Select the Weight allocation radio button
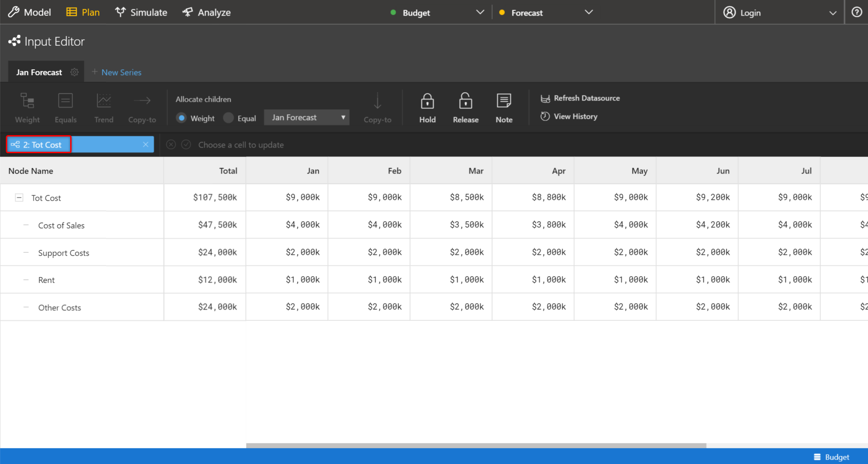This screenshot has width=868, height=464. pyautogui.click(x=181, y=118)
